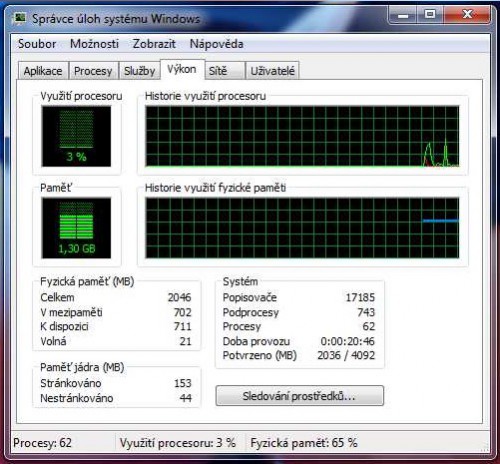
Task: Click the physical memory history graph
Action: tap(302, 228)
